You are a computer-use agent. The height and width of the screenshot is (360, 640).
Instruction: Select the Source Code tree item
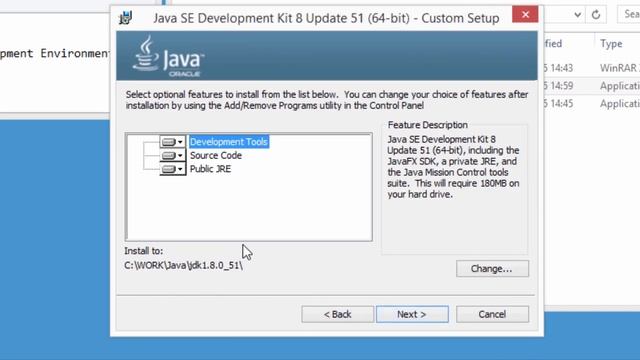(x=216, y=156)
